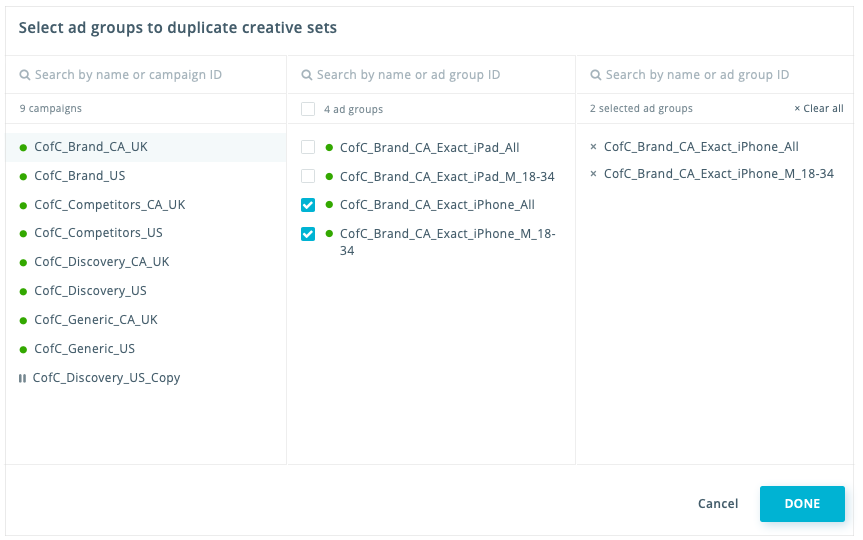Click the campaign search field
This screenshot has width=863, height=540.
tap(146, 75)
